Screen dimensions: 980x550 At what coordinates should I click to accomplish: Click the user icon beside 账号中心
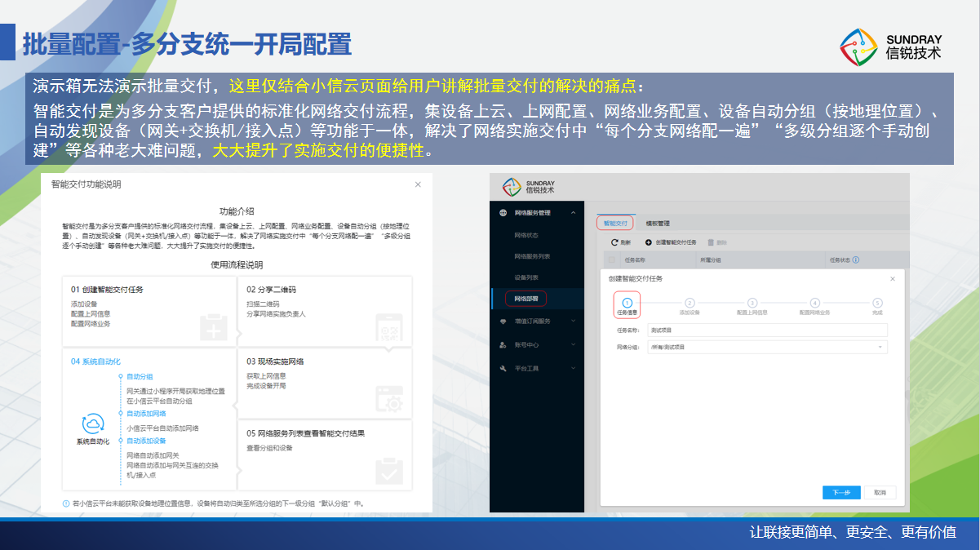coord(503,345)
